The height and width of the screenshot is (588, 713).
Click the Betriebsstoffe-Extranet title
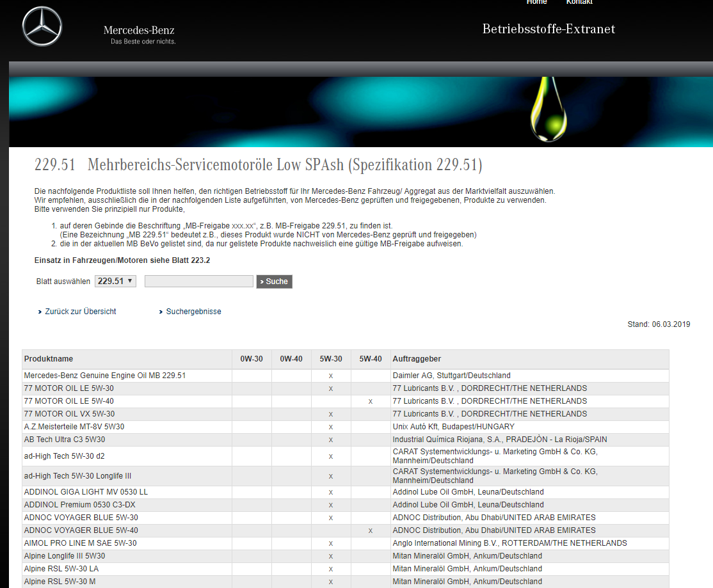pos(549,29)
